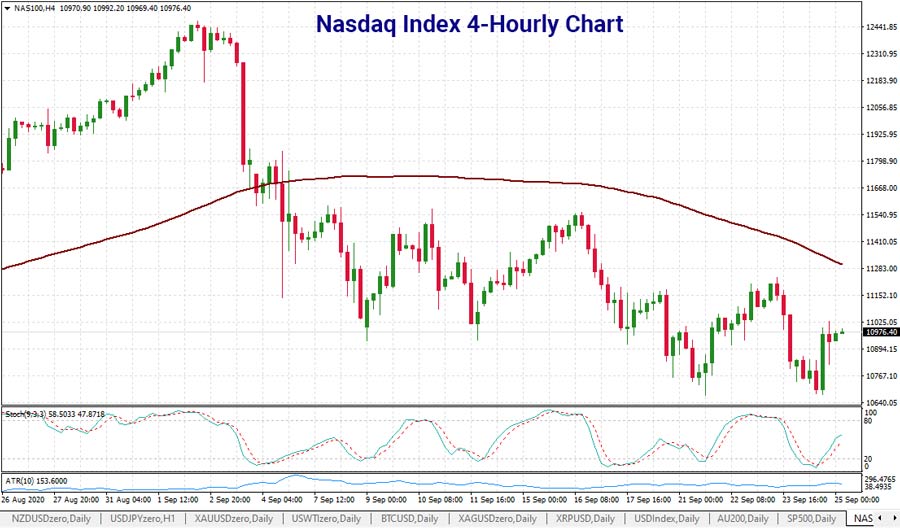Click the stochastic scale level 20
900x528 pixels.
click(868, 459)
